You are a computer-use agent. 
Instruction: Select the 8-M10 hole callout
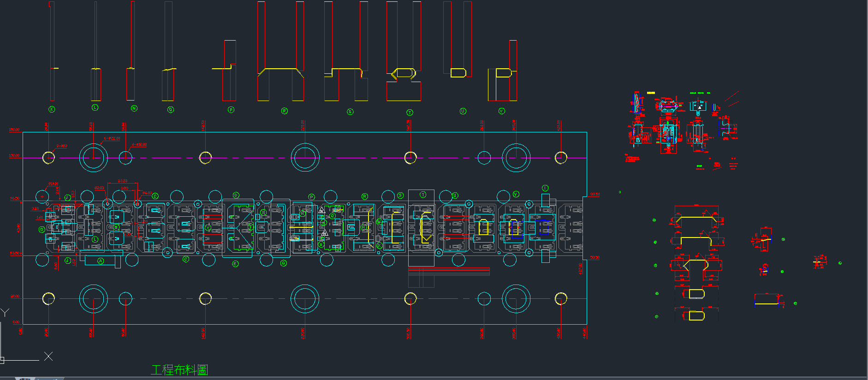click(62, 146)
